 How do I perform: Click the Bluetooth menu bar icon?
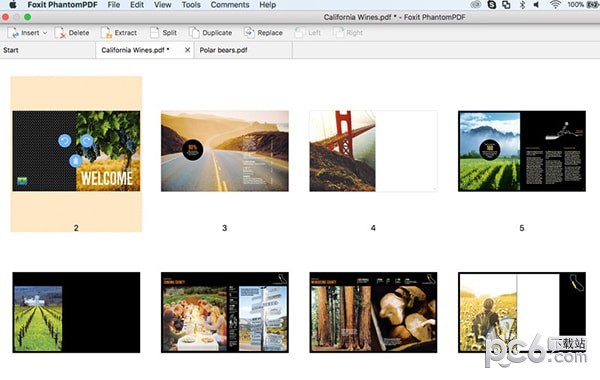522,5
